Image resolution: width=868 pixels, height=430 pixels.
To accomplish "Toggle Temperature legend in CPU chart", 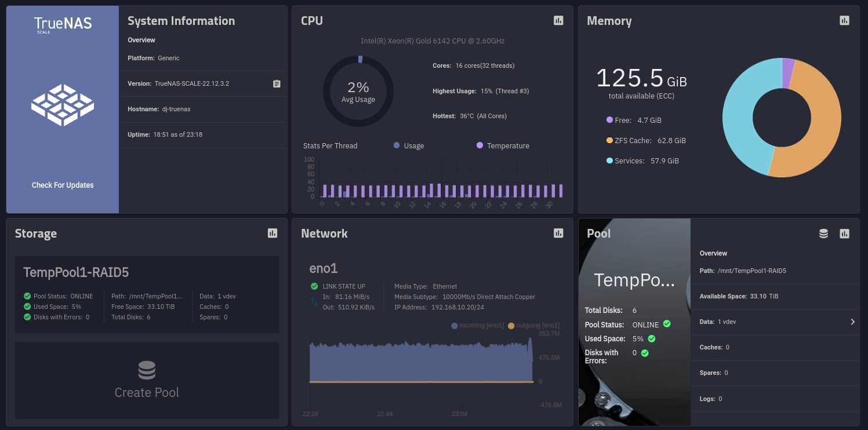I will coord(503,146).
